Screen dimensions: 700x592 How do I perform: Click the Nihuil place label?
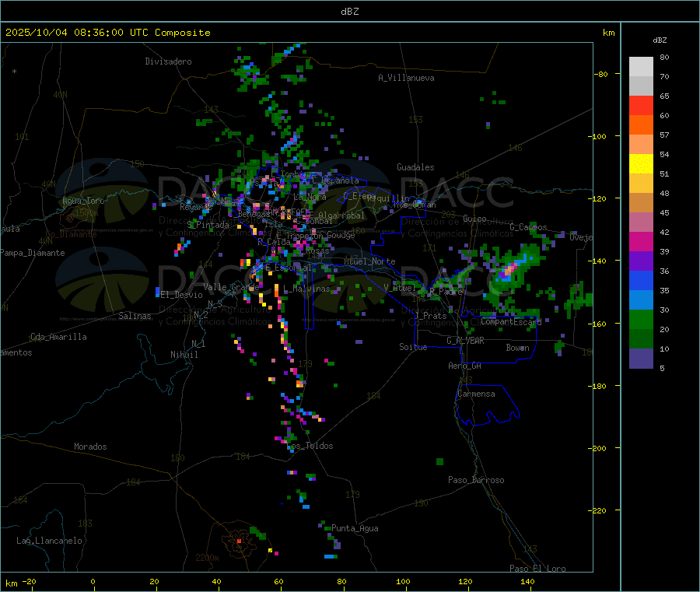click(184, 355)
